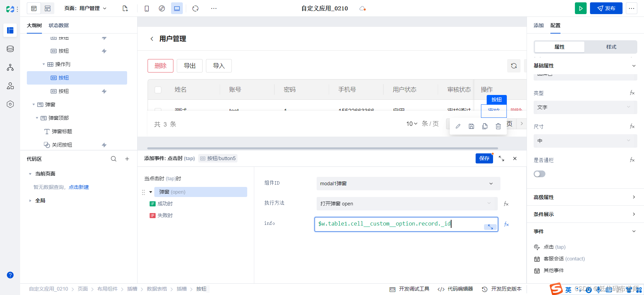The image size is (644, 295).
Task: Expand the event editor panel fullscreen icon
Action: (x=501, y=158)
